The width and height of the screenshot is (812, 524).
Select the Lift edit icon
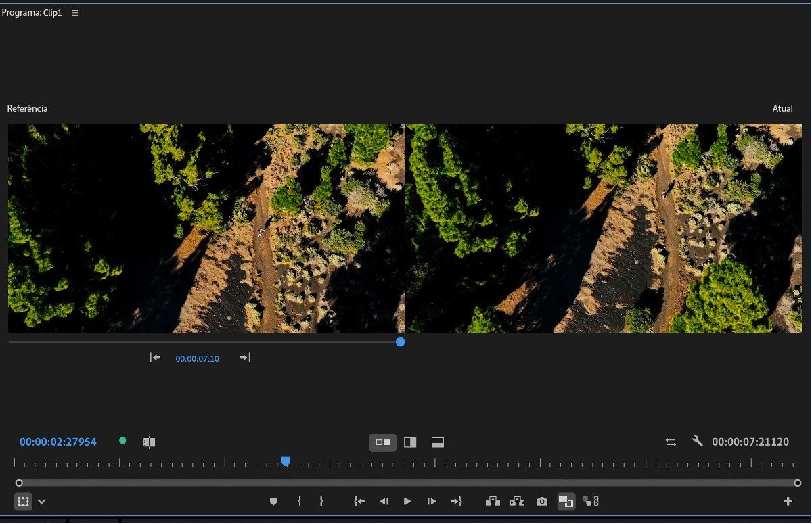coord(493,501)
